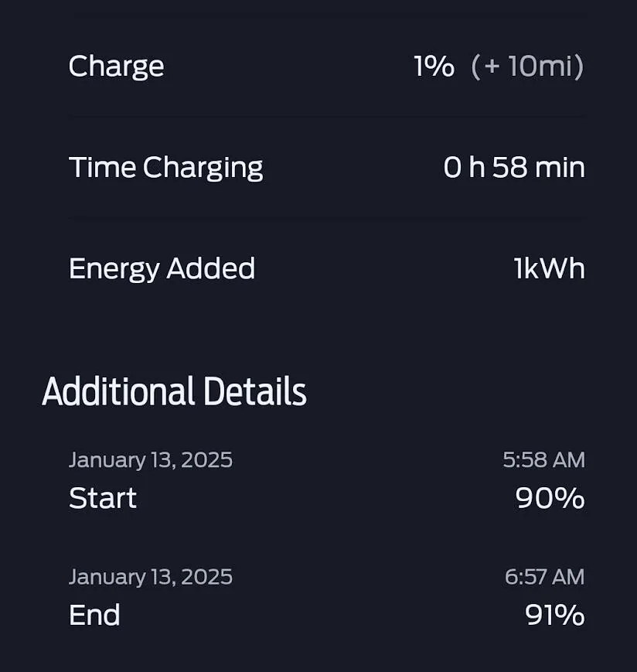Click the Start date January 13, 2025
637x672 pixels.
151,460
